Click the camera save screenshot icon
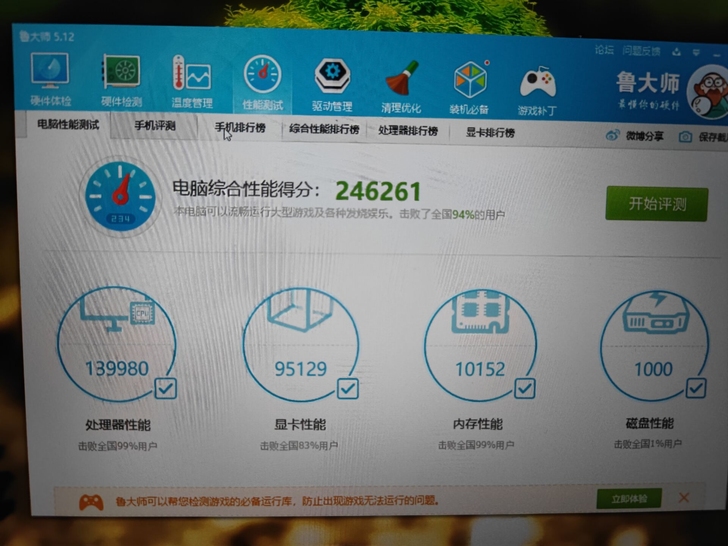This screenshot has height=546, width=728. 685,137
